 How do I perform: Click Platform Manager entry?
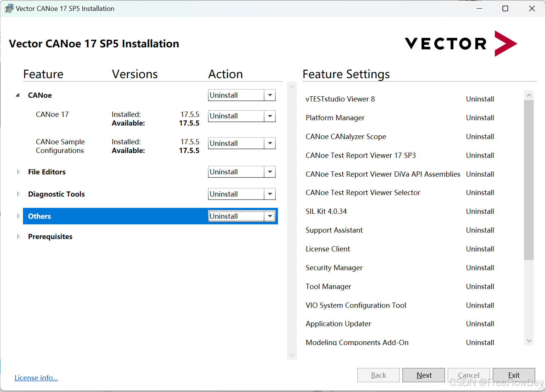(x=335, y=118)
